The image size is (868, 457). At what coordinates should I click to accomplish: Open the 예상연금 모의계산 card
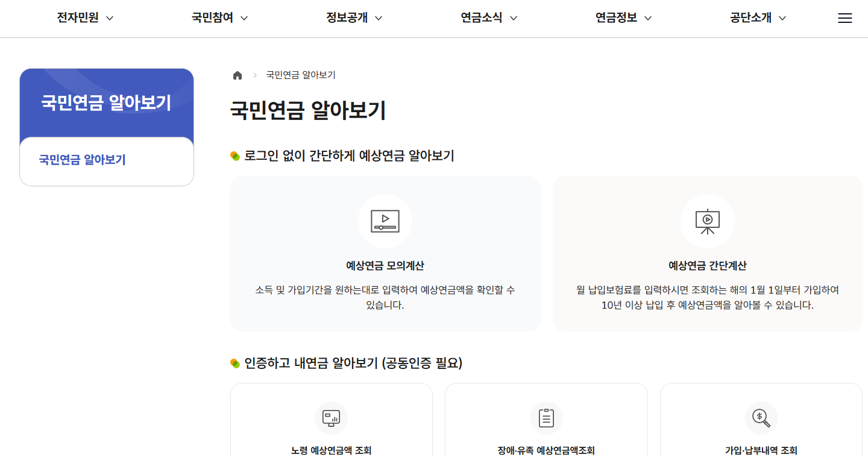point(385,253)
